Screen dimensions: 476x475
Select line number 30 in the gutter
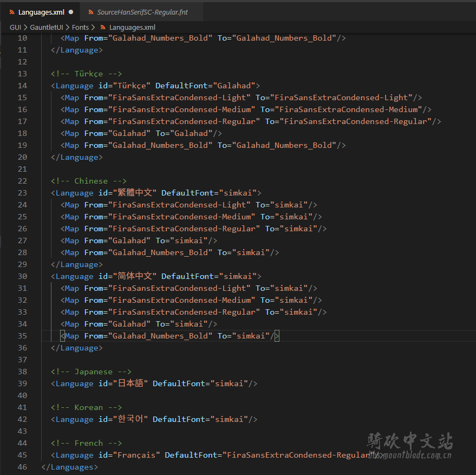[22, 276]
